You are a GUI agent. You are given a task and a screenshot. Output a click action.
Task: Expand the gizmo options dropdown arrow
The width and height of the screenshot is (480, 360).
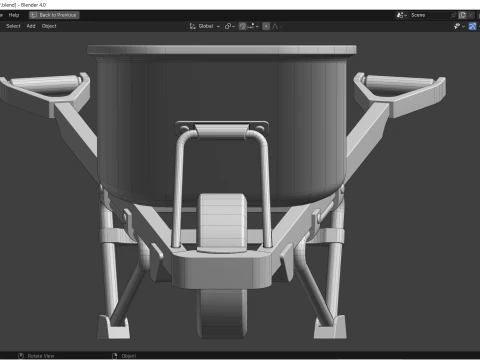click(x=463, y=26)
